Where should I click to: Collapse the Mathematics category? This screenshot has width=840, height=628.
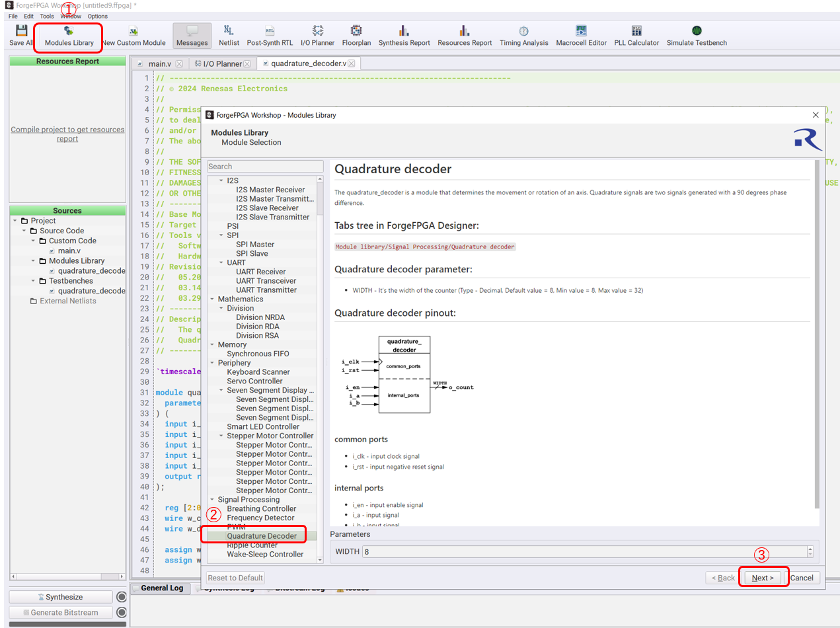(x=212, y=299)
